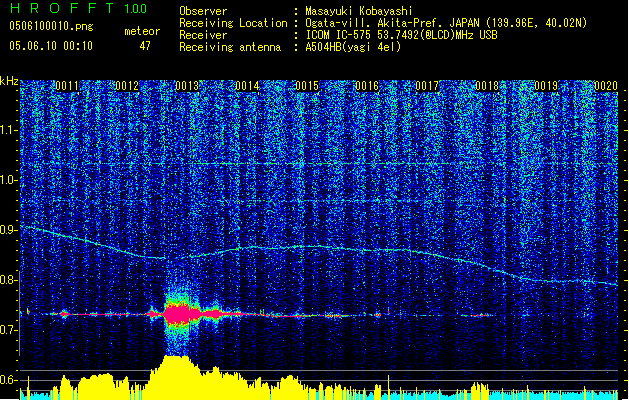Image resolution: width=629 pixels, height=400 pixels.
Task: Click the Receiving Location value text
Action: tap(460, 23)
